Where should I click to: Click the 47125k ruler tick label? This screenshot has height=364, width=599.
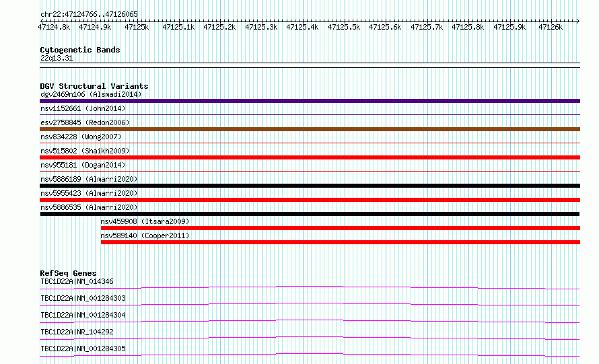point(137,27)
